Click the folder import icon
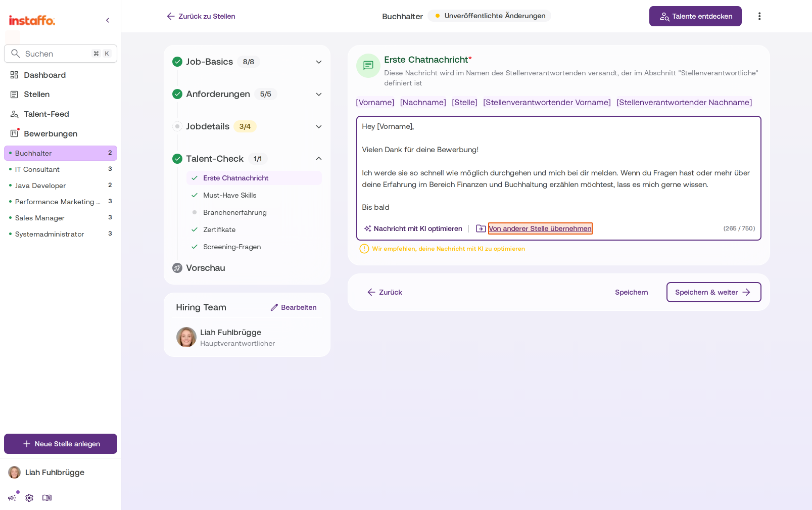The height and width of the screenshot is (510, 812). pyautogui.click(x=481, y=228)
